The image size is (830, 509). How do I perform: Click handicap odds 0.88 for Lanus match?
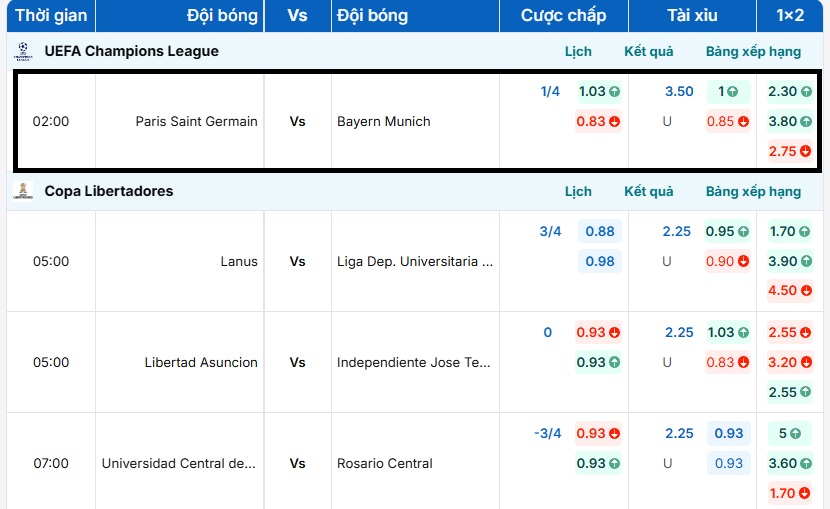coord(600,231)
